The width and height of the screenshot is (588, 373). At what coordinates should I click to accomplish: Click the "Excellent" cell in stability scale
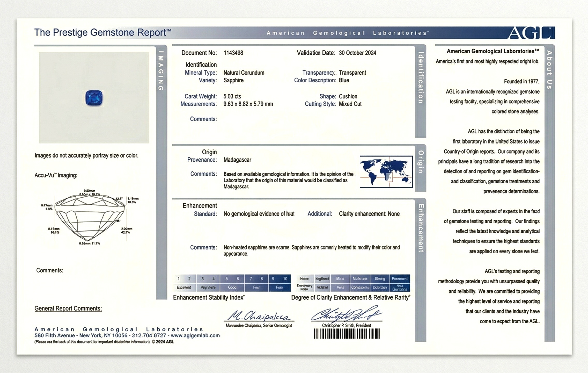[x=184, y=287]
